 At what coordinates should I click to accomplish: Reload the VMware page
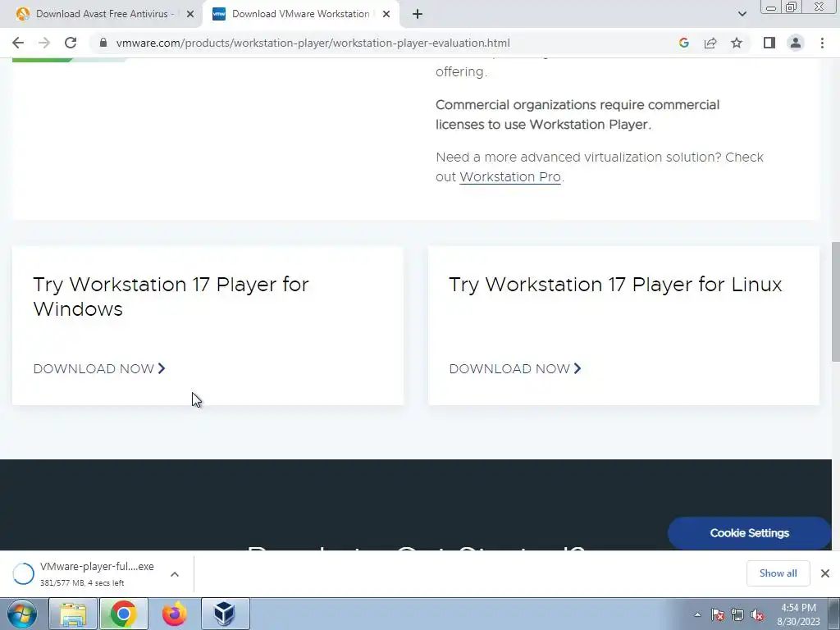(71, 43)
